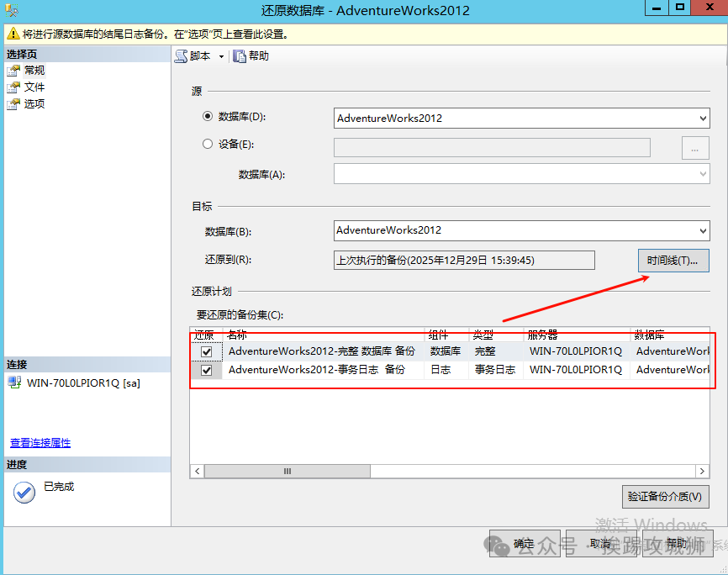The width and height of the screenshot is (728, 575).
Task: Click the Script (脚本) toolbar icon
Action: [x=181, y=56]
